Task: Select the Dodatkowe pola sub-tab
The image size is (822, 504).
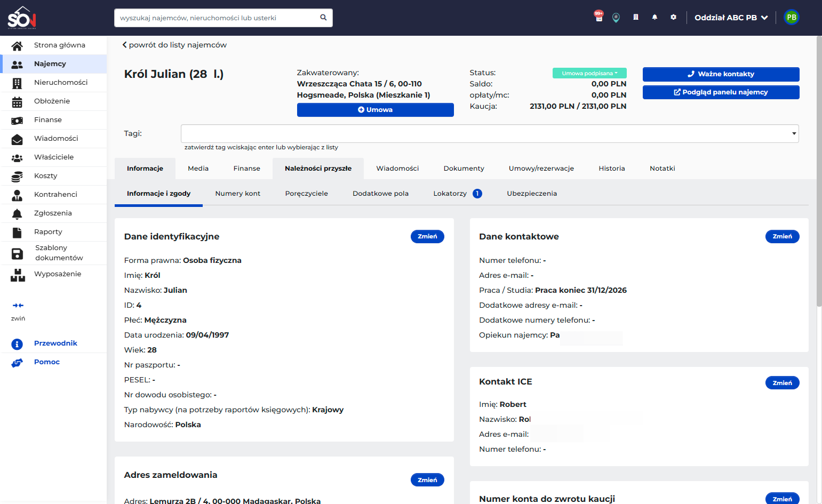Action: (x=381, y=194)
